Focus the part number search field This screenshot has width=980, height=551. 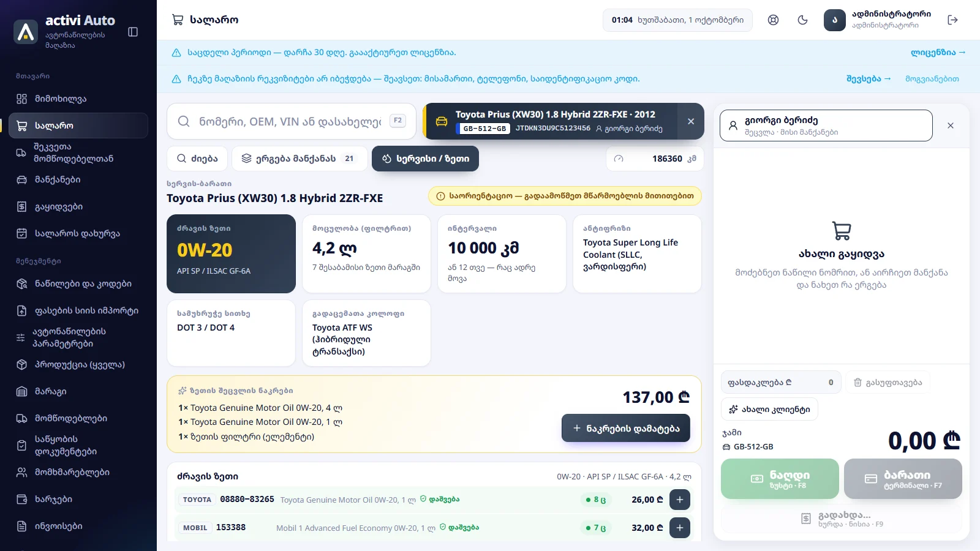(292, 121)
